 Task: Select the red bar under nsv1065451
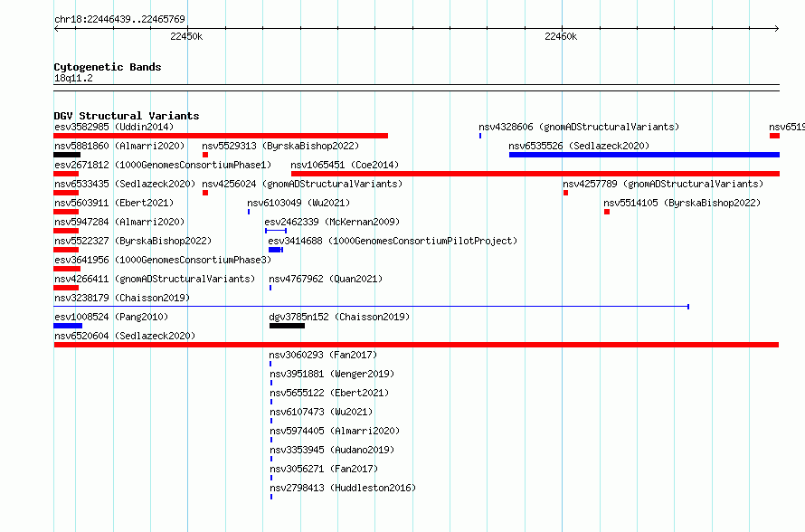point(535,174)
